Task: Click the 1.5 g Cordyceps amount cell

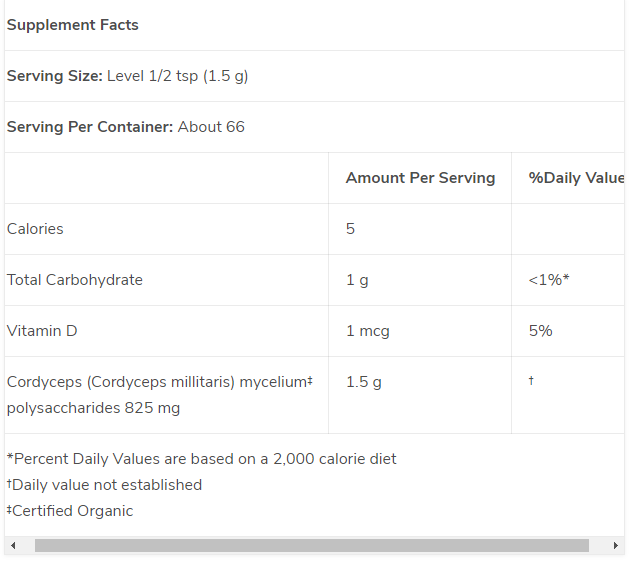Action: tap(364, 382)
